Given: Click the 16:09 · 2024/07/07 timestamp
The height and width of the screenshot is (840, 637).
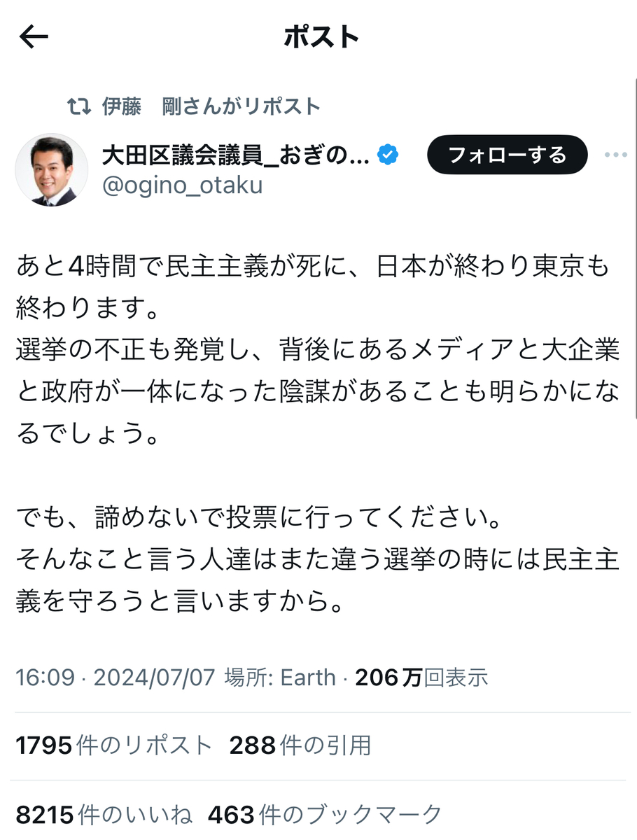Looking at the screenshot, I should (115, 677).
